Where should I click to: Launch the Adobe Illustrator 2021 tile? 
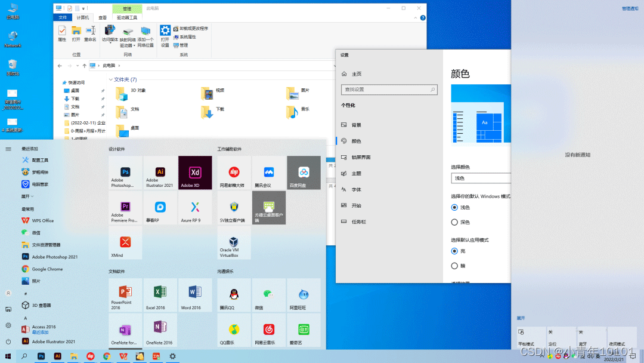(160, 173)
